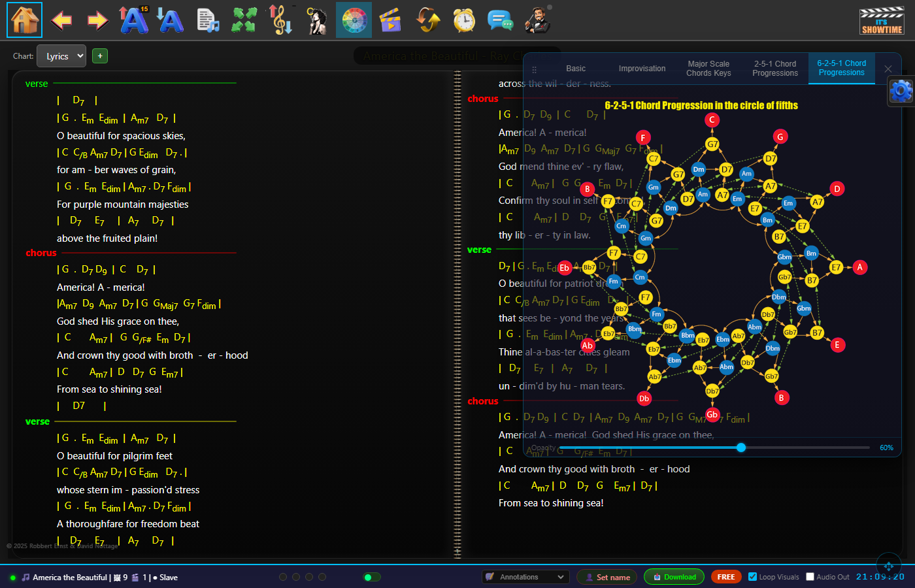The width and height of the screenshot is (915, 588).
Task: Open the sheet music document icon
Action: click(208, 20)
